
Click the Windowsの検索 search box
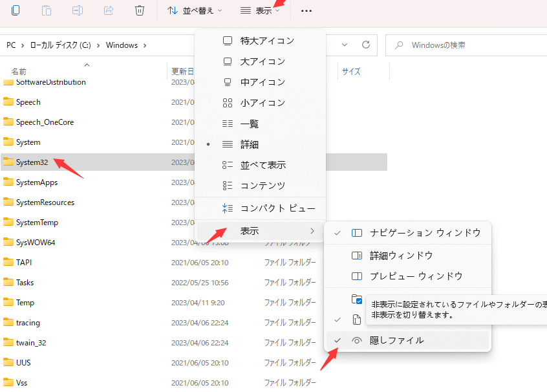pyautogui.click(x=466, y=45)
